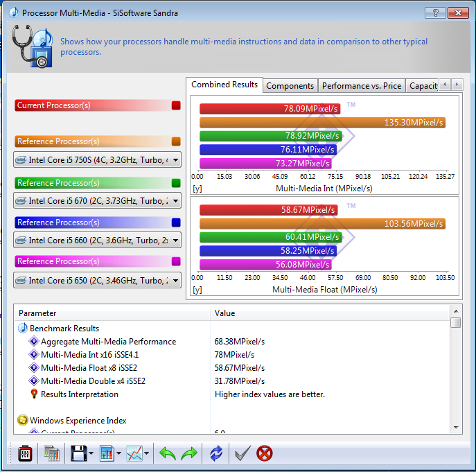The image size is (476, 472).
Task: Click the Sandra app icon in title bar
Action: click(14, 12)
